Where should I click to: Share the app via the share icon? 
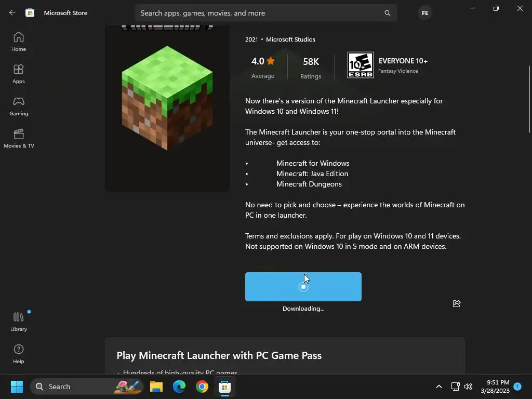pyautogui.click(x=457, y=303)
